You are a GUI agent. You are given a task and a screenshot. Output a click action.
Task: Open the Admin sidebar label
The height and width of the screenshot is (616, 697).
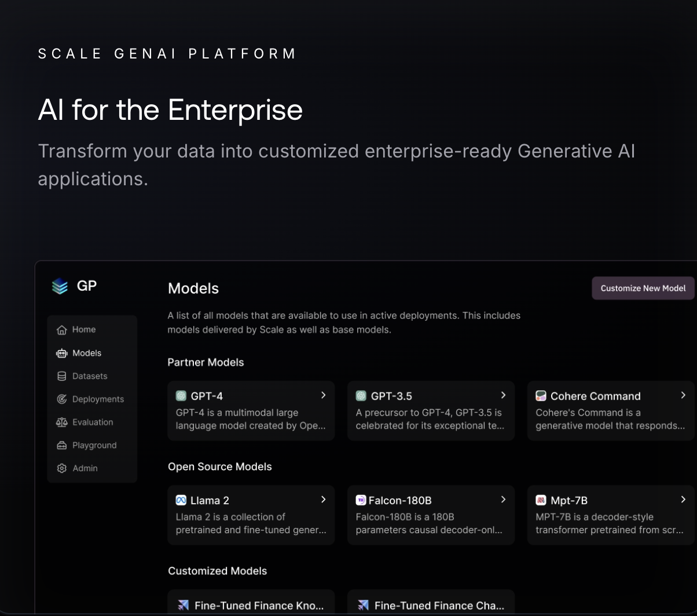coord(85,468)
